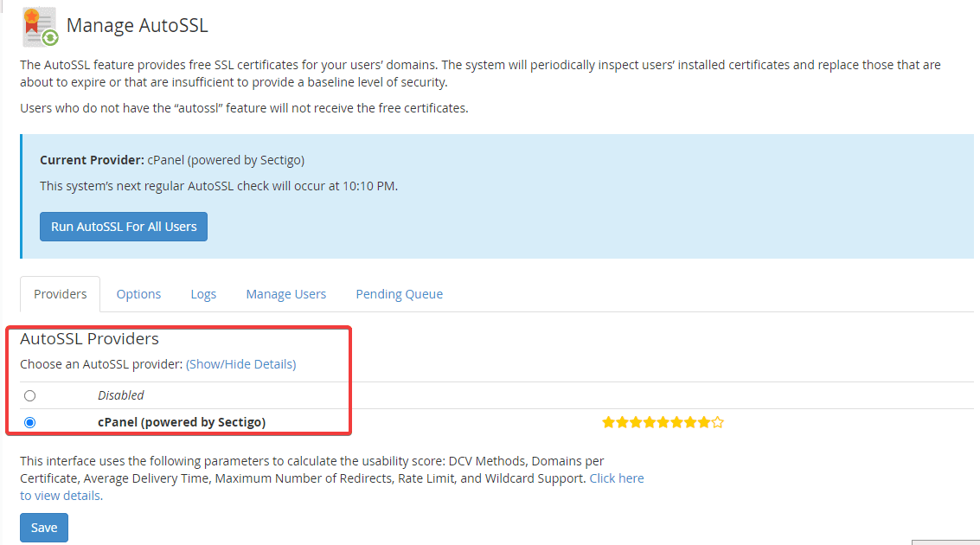The width and height of the screenshot is (980, 545).
Task: Open the Options tab
Action: (x=138, y=294)
